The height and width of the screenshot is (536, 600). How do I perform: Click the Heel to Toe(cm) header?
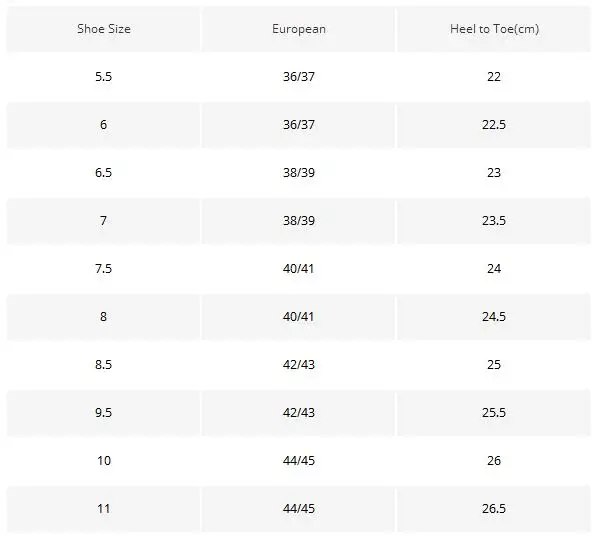[x=494, y=29]
